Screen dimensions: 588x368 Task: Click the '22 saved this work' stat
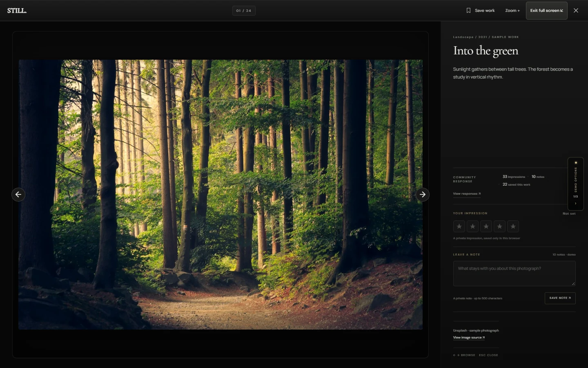point(516,184)
